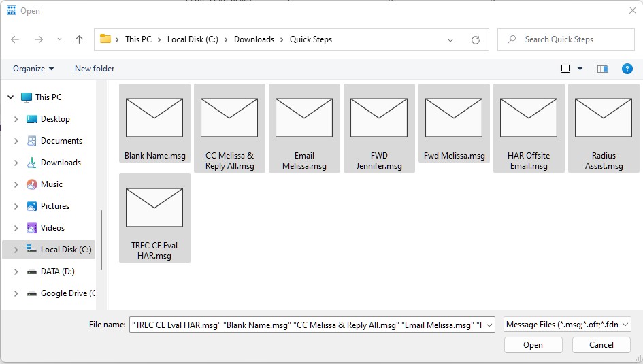Select This PC in navigation pane

[48, 97]
